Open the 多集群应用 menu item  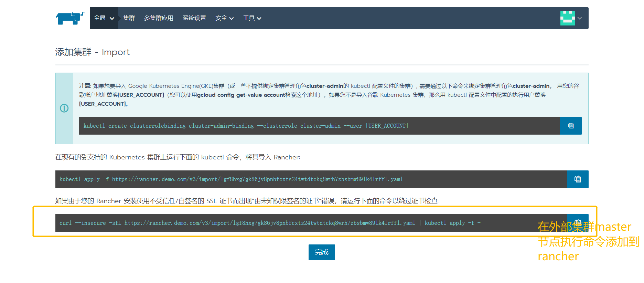coord(159,18)
